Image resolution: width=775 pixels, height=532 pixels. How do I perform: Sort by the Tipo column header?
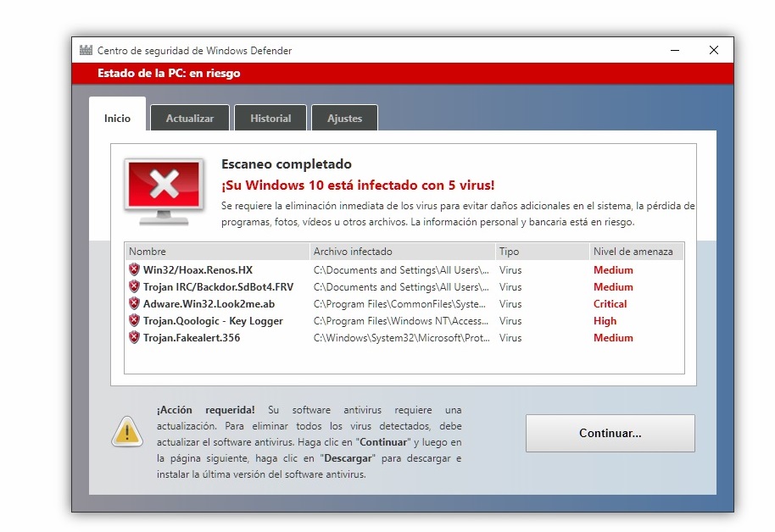[542, 252]
